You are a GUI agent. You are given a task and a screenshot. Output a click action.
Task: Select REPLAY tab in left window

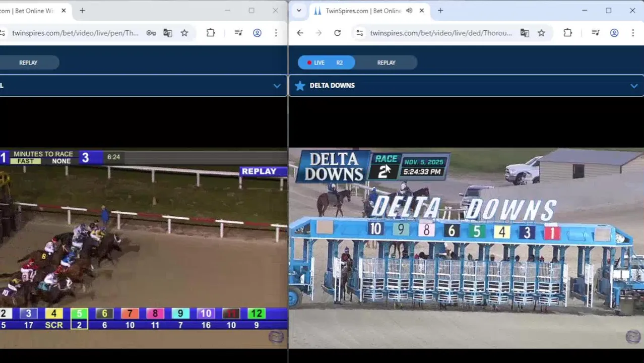pos(28,63)
